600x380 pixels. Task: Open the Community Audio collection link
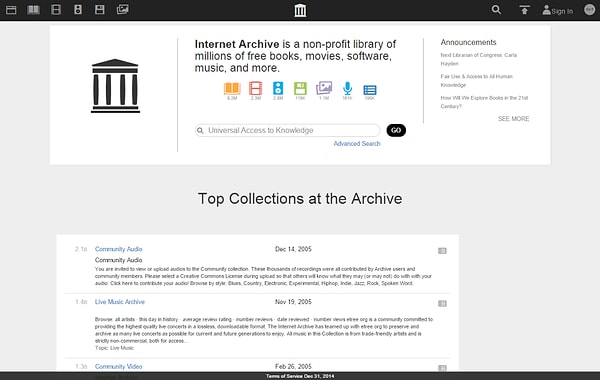[119, 249]
